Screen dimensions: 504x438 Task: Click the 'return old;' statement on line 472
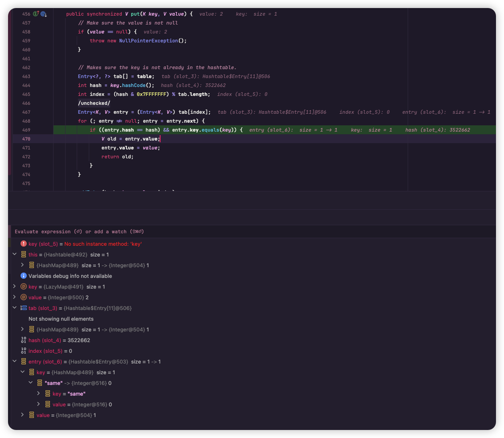click(117, 157)
